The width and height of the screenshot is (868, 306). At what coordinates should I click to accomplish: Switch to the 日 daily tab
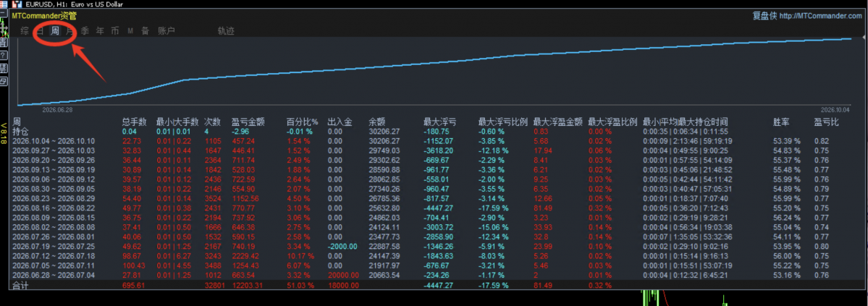point(40,31)
